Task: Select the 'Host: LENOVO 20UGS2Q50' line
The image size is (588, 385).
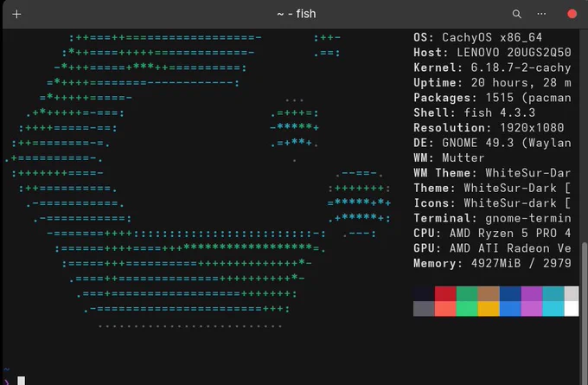Action: coord(492,53)
